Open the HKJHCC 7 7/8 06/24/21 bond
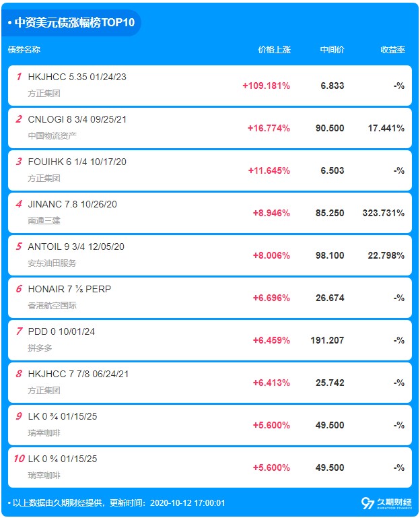This screenshot has width=420, height=520. point(210,383)
